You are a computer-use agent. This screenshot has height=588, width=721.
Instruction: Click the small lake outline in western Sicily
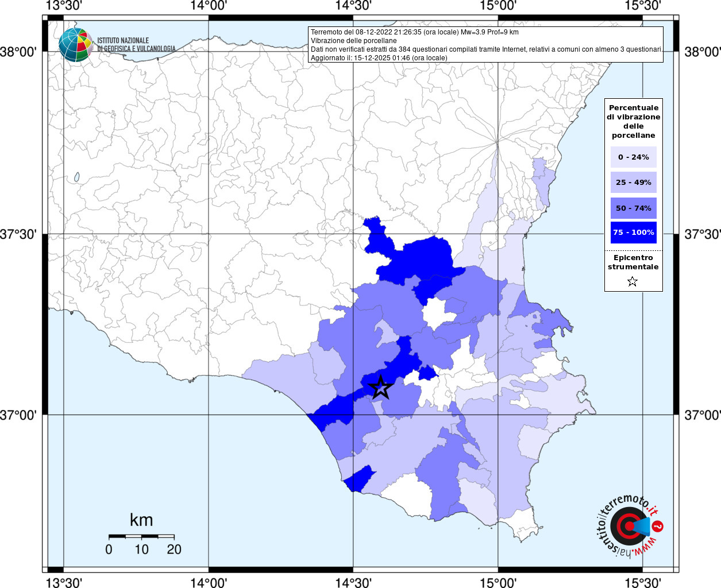[x=76, y=177]
